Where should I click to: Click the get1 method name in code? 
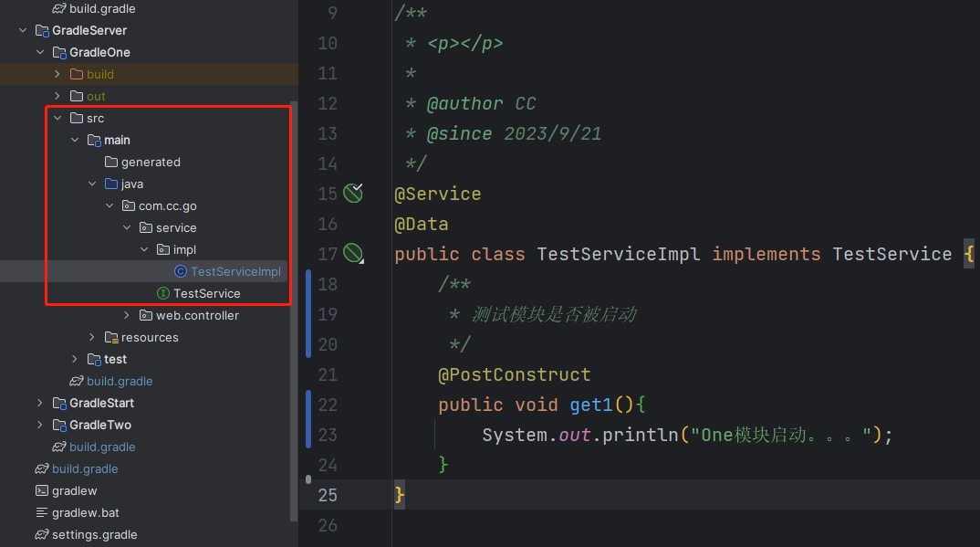[x=591, y=405]
